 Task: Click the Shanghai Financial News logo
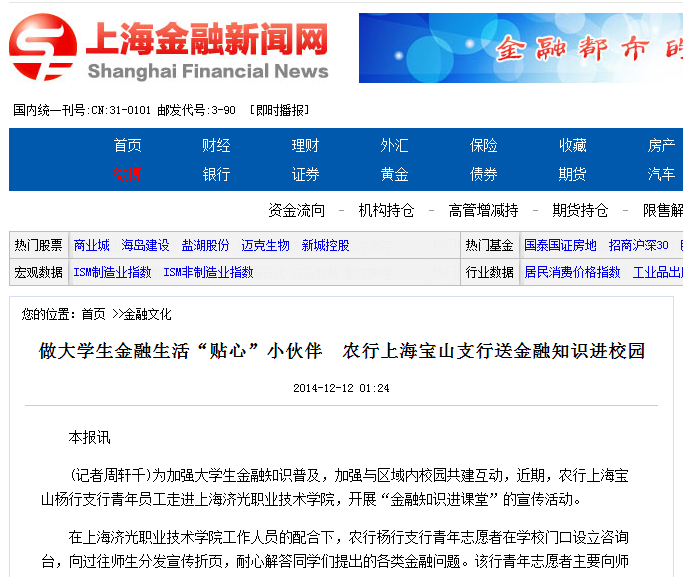click(169, 48)
